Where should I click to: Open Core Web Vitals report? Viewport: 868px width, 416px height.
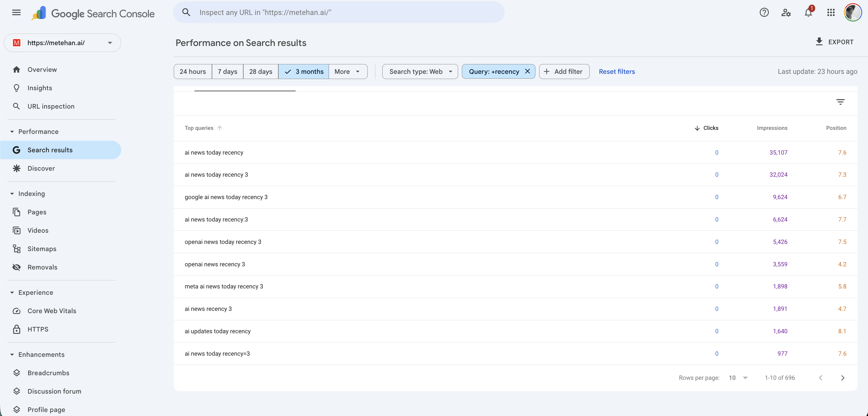pos(51,311)
